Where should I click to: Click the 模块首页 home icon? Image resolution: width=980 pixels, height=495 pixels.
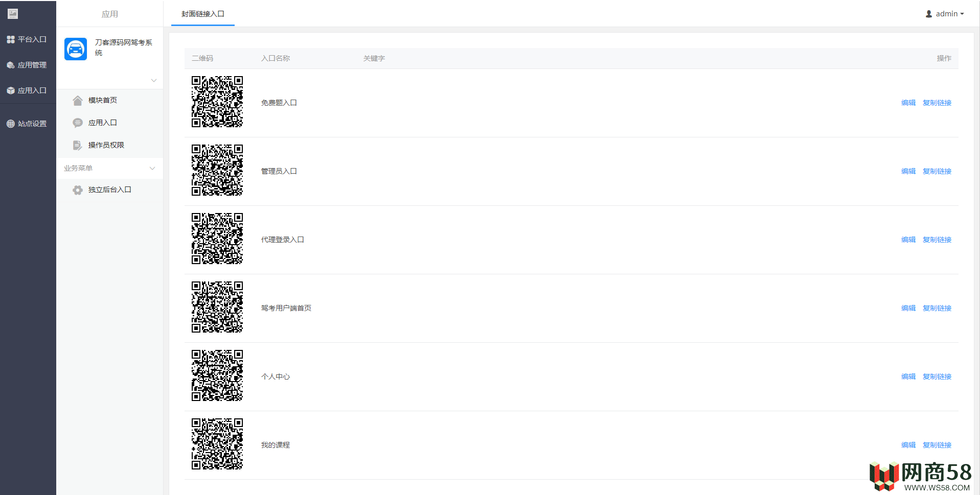tap(78, 100)
